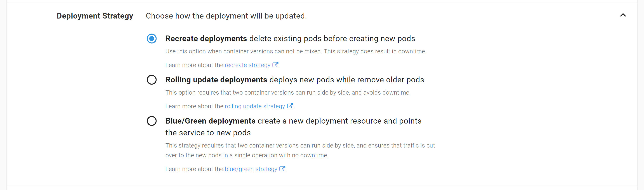This screenshot has width=644, height=190.
Task: Click the rolling update 'avoids downtime' description
Action: [x=288, y=93]
